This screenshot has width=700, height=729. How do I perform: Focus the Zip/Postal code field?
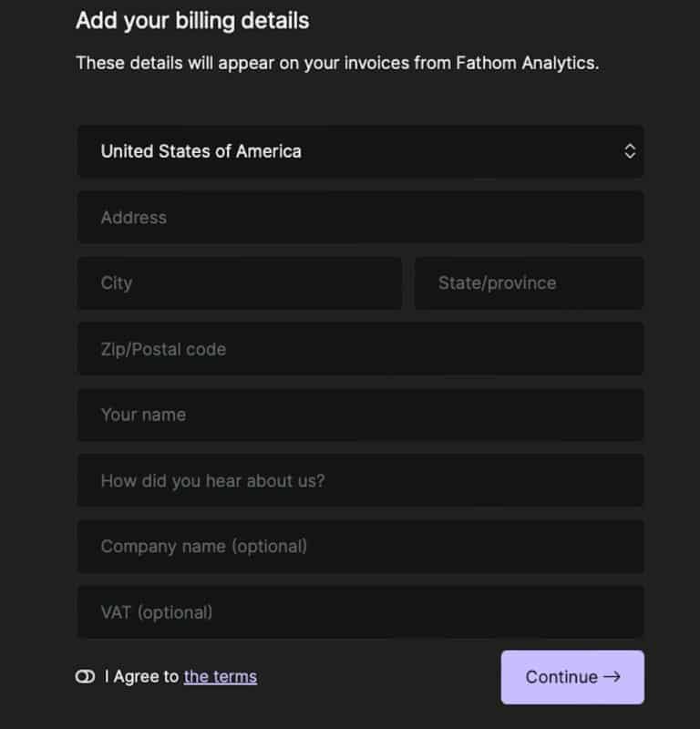tap(360, 349)
